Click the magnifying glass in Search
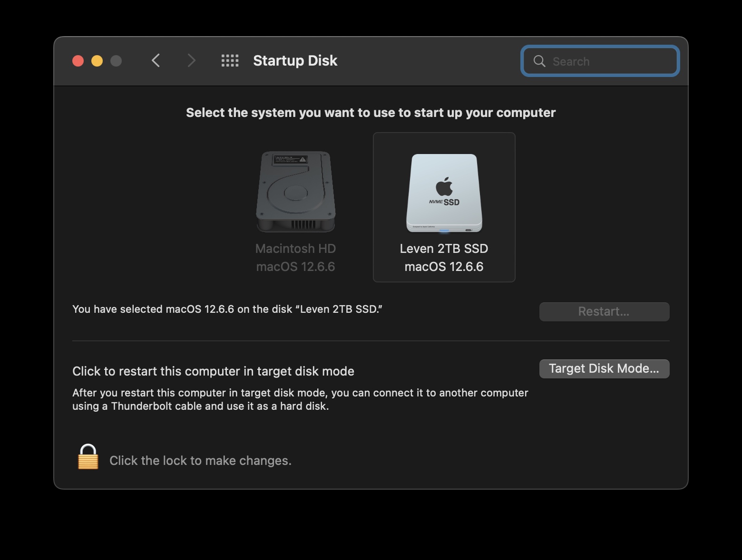742x560 pixels. 539,61
